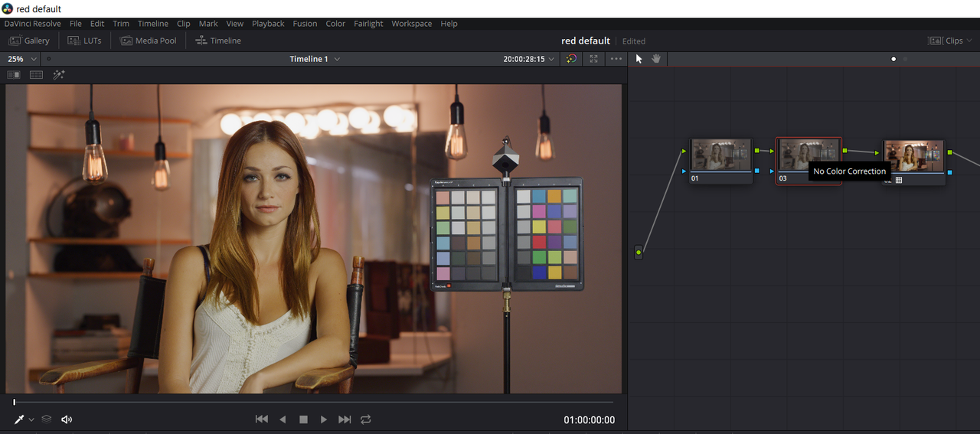Mute audio with the speaker icon
The image size is (980, 434).
coord(67,419)
